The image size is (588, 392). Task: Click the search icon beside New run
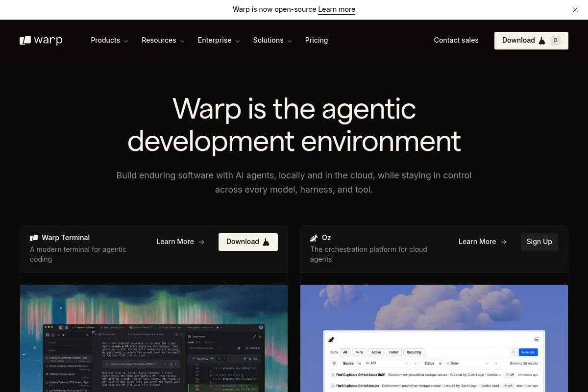point(514,352)
